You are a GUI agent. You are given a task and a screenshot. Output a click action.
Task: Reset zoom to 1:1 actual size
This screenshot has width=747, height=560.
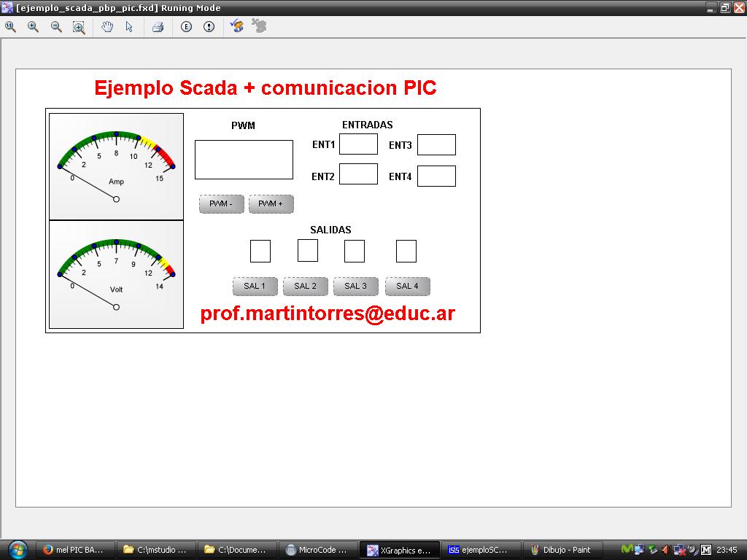coord(10,27)
